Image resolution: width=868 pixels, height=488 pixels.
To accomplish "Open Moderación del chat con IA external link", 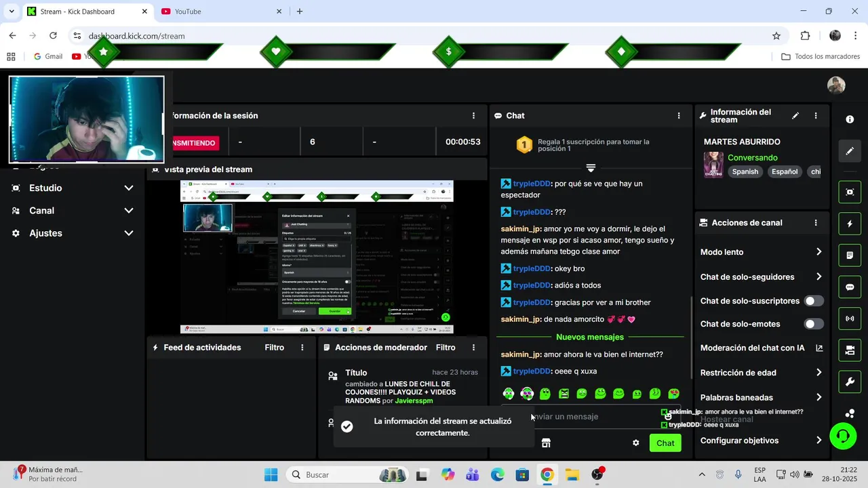I will click(819, 348).
